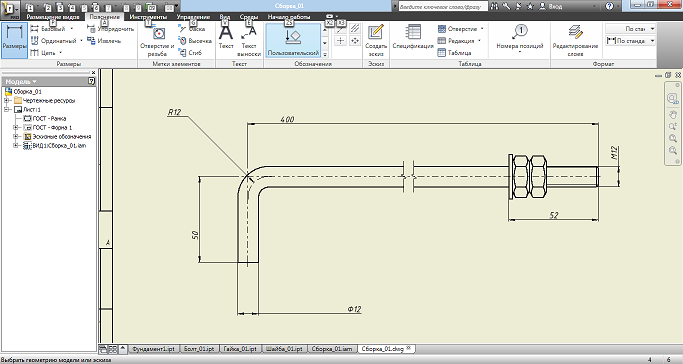This screenshot has width=683, height=364.
Task: Open the Цепь dropdown arrow
Action: click(x=60, y=53)
